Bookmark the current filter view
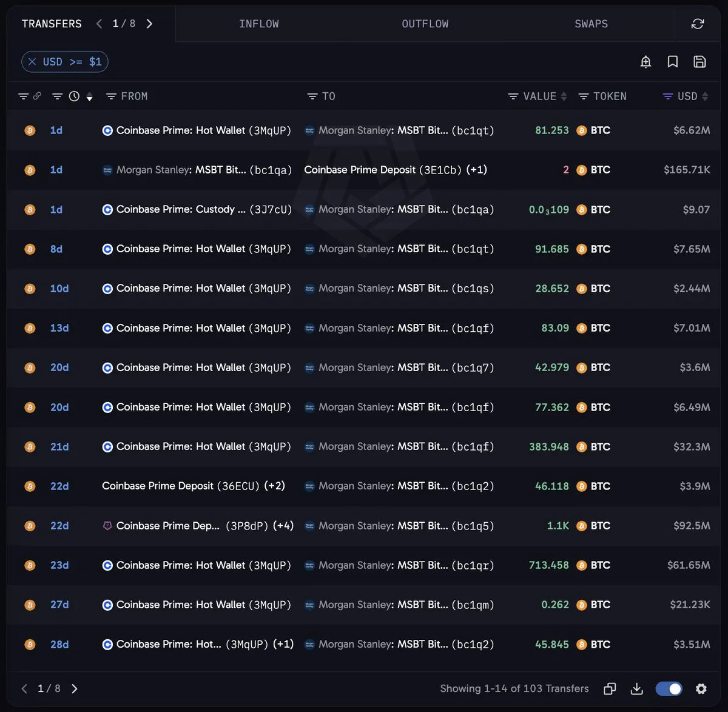728x712 pixels. tap(673, 62)
